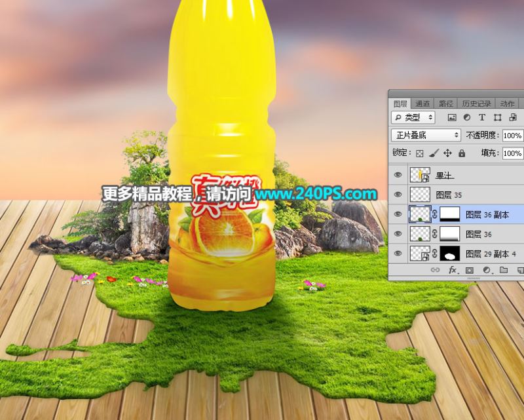This screenshot has height=420, width=524.
Task: Open the 历史记录 tab
Action: click(476, 104)
